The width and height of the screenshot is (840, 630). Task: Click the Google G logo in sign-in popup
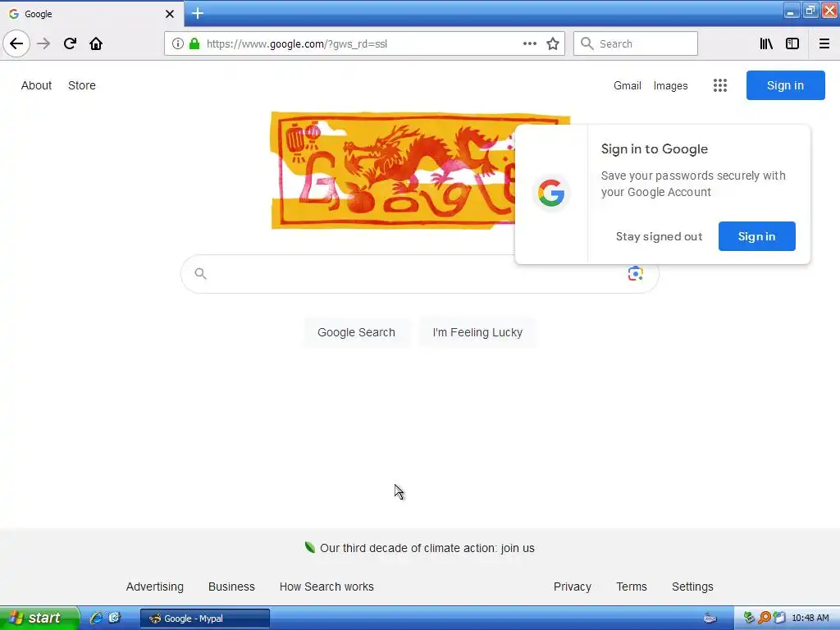(551, 193)
